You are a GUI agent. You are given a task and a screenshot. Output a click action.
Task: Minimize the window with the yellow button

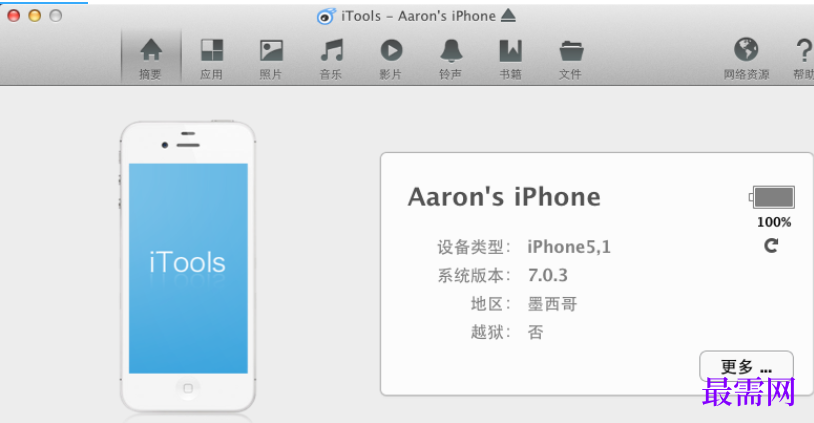tap(35, 16)
